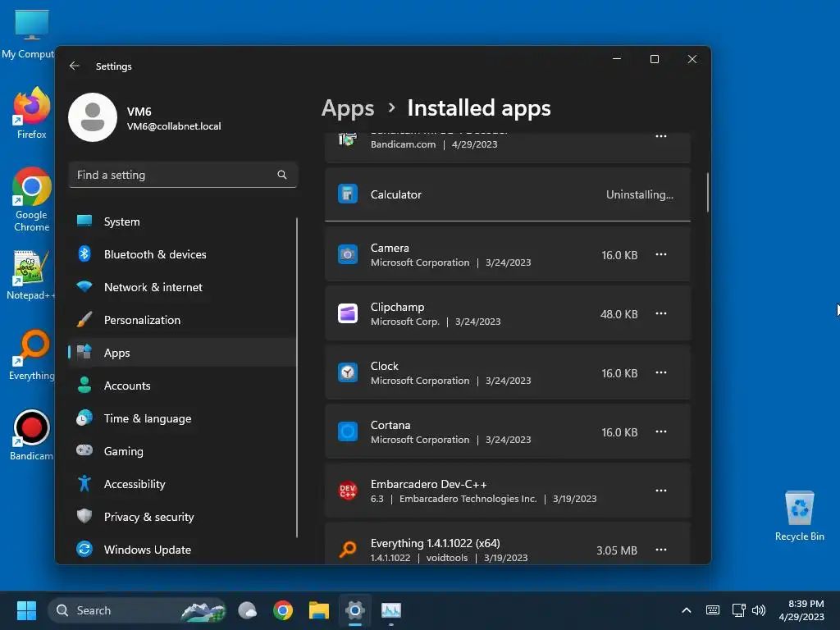The width and height of the screenshot is (840, 630).
Task: Launch Chrome from the taskbar
Action: [x=283, y=610]
